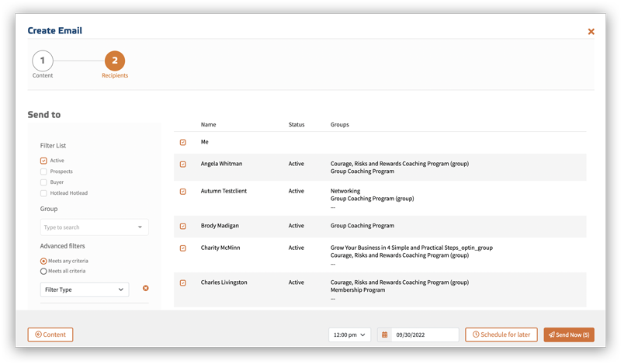Close the Create Email dialog
Image resolution: width=621 pixels, height=364 pixels.
point(591,31)
